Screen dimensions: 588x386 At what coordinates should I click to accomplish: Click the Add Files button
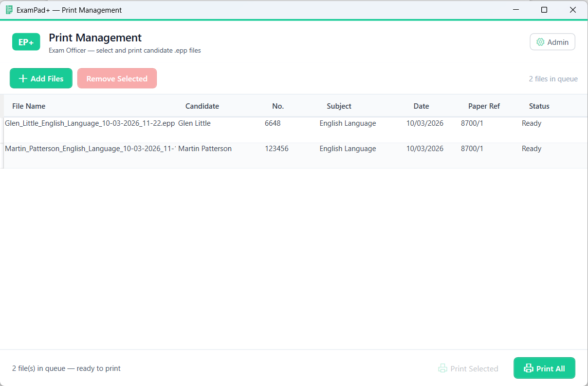point(41,78)
